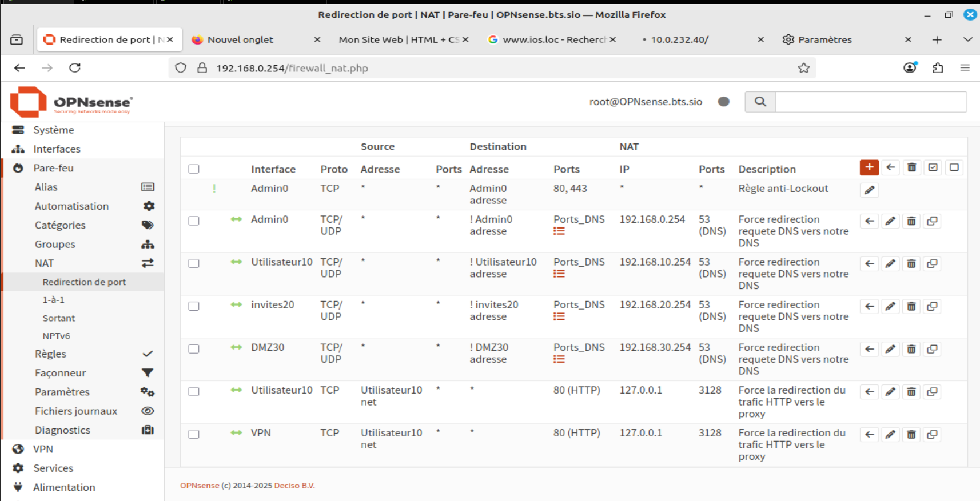
Task: Check the DMZ30 rule checkbox
Action: 194,349
